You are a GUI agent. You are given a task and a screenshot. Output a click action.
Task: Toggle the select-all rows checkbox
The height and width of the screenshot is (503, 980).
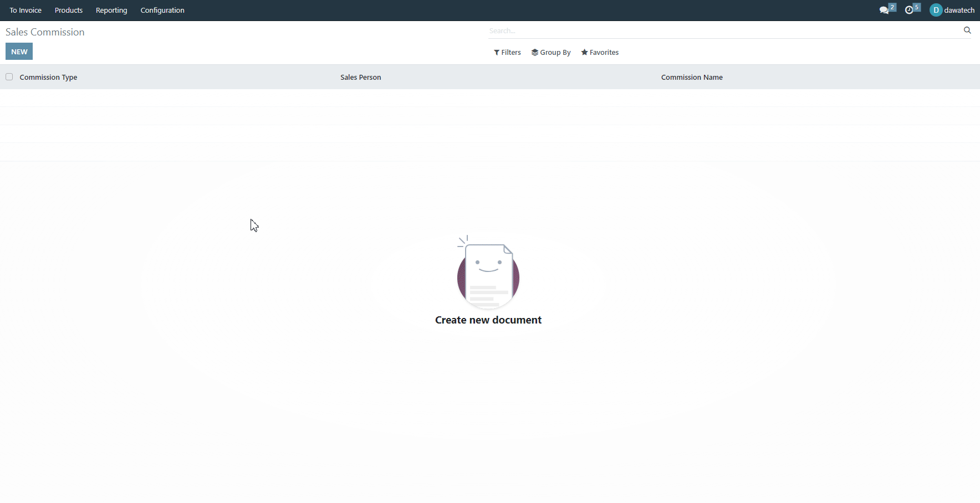click(9, 77)
